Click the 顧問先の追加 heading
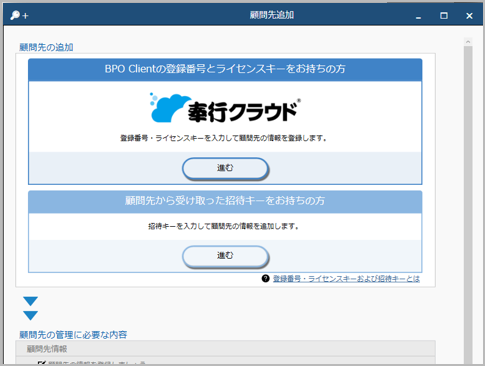Viewport: 485px width, 366px height. [46, 47]
